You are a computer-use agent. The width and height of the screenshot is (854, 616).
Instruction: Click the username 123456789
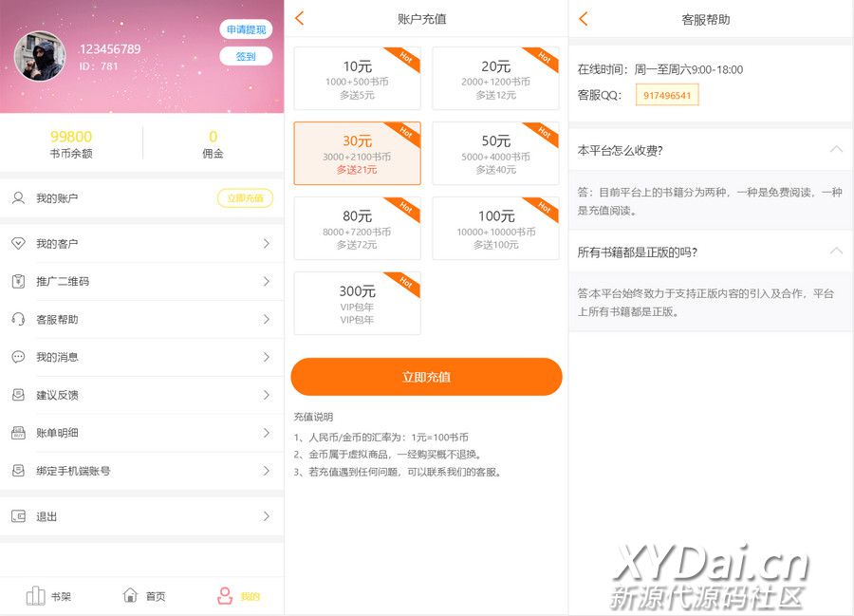tap(110, 49)
